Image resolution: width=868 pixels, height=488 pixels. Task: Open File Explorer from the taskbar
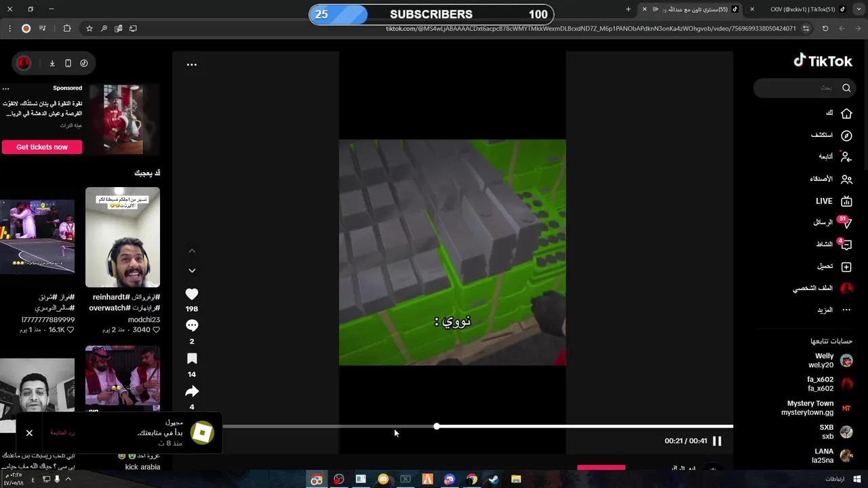[x=516, y=479]
